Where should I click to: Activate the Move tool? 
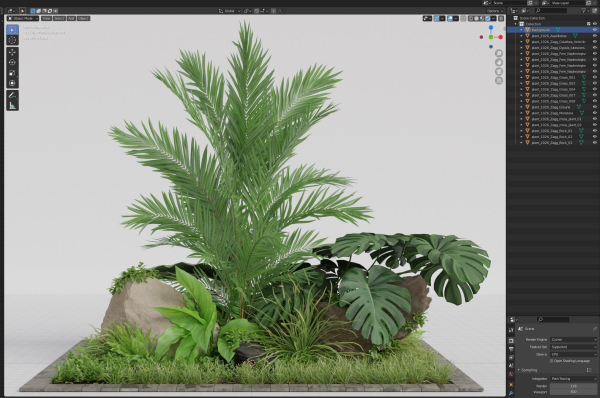point(12,52)
